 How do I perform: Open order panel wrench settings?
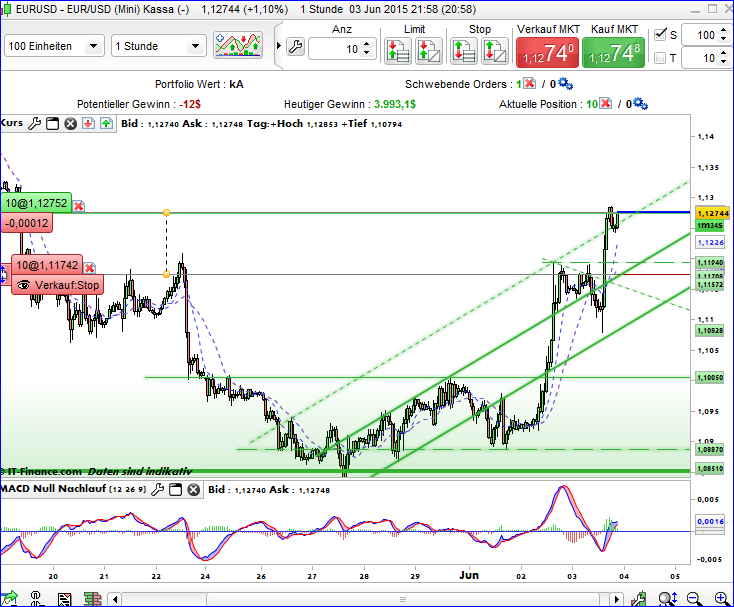coord(295,46)
